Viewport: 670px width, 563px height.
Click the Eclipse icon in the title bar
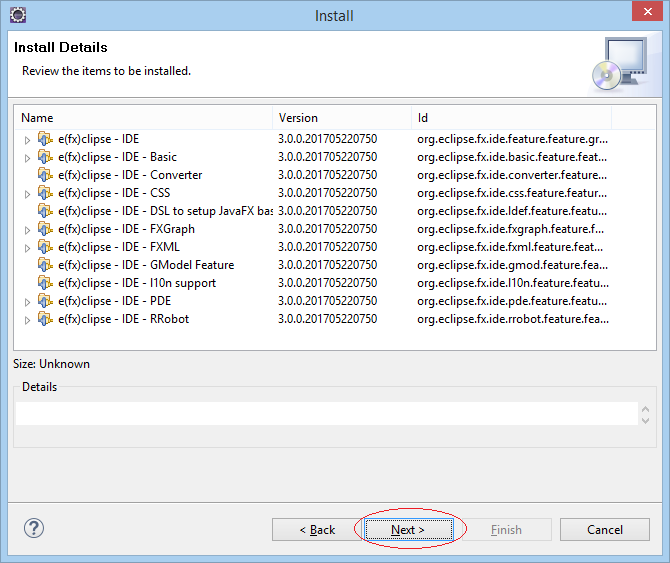(18, 15)
